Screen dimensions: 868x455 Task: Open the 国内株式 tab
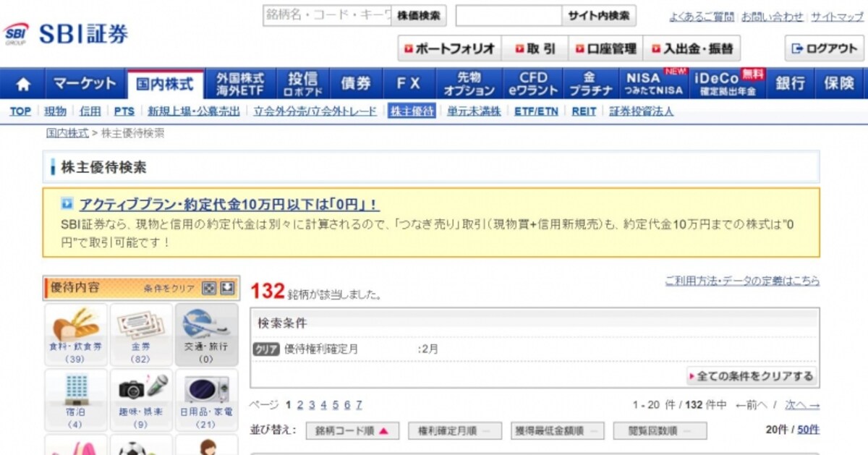(165, 84)
